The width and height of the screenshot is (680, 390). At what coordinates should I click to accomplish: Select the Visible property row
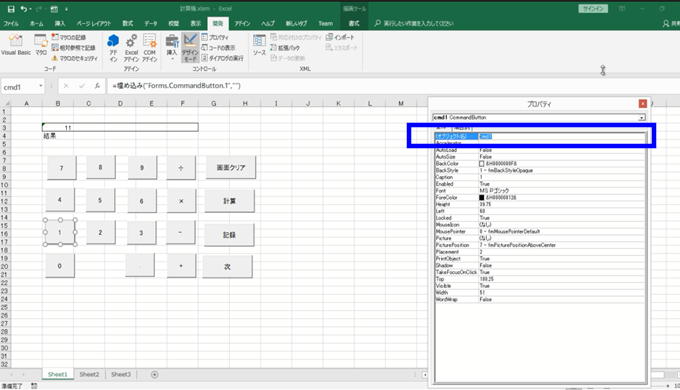[540, 286]
